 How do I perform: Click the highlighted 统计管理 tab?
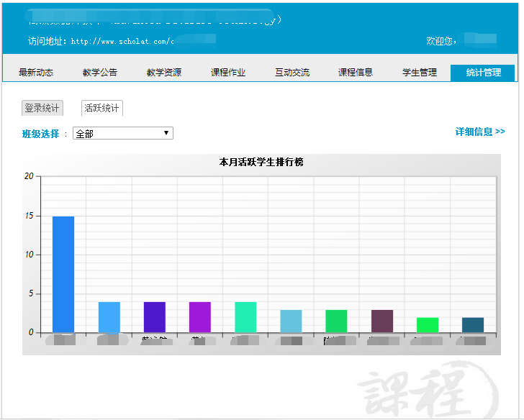483,73
